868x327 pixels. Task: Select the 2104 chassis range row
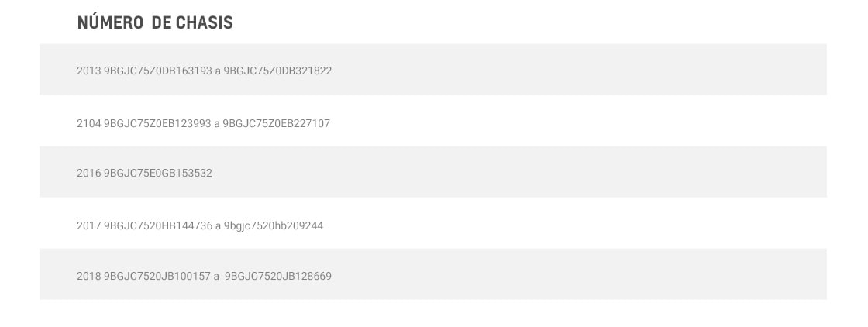pyautogui.click(x=433, y=121)
